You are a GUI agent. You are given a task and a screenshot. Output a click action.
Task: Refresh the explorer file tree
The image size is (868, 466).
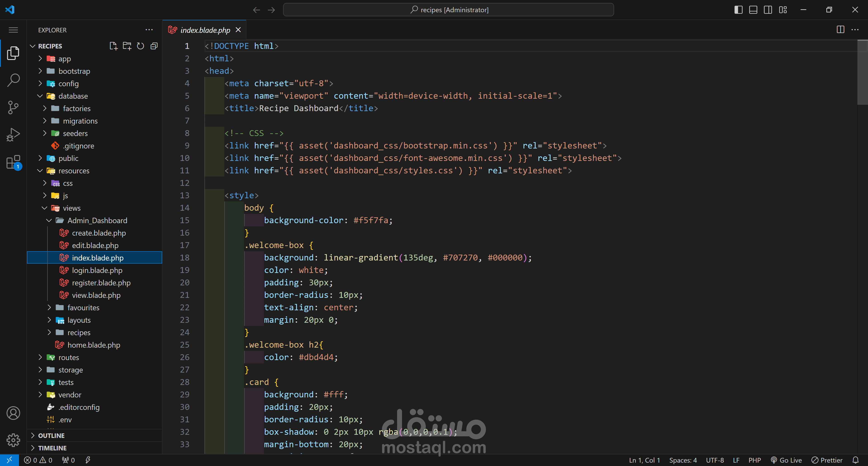coord(140,46)
